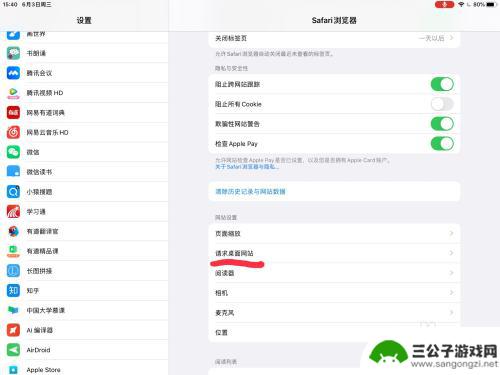Select the 学习通 red app icon

tap(13, 211)
